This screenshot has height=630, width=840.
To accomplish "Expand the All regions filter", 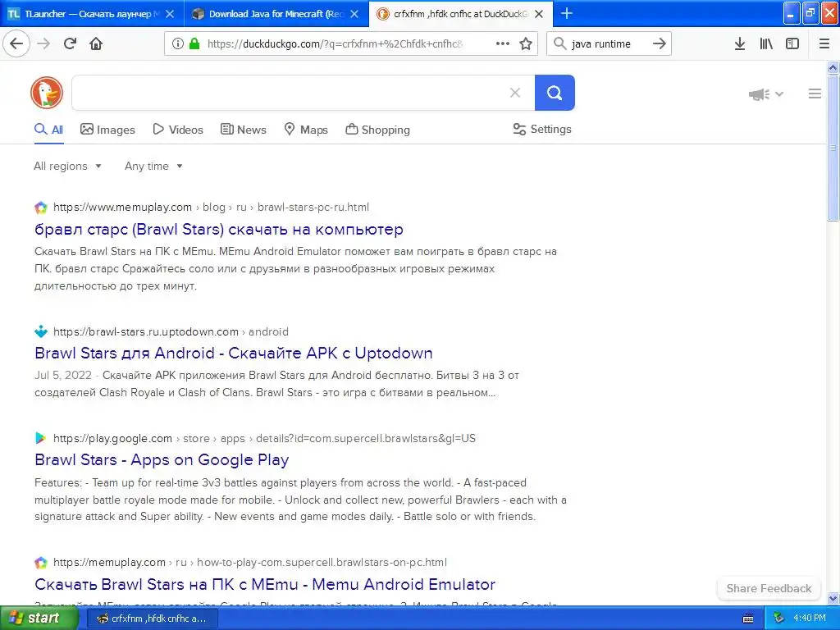I will point(67,166).
